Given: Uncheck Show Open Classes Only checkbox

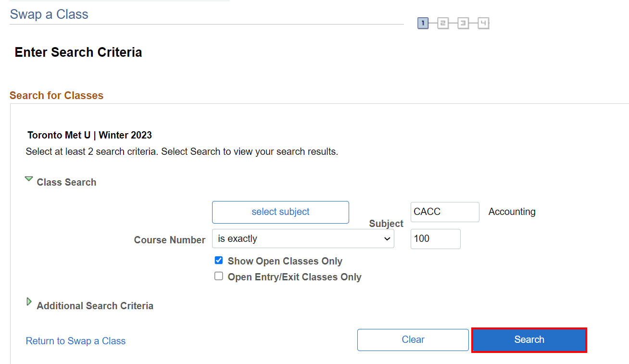Looking at the screenshot, I should (219, 261).
